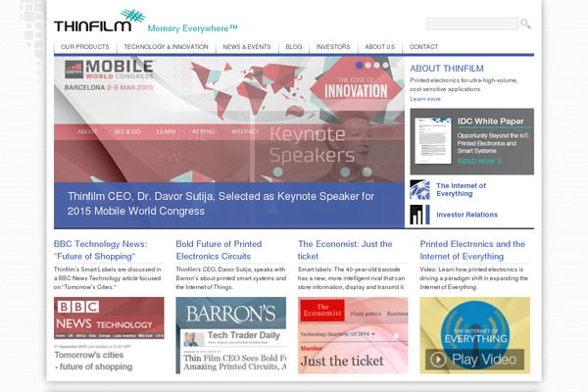Click READ NOW for the white paper

click(479, 162)
